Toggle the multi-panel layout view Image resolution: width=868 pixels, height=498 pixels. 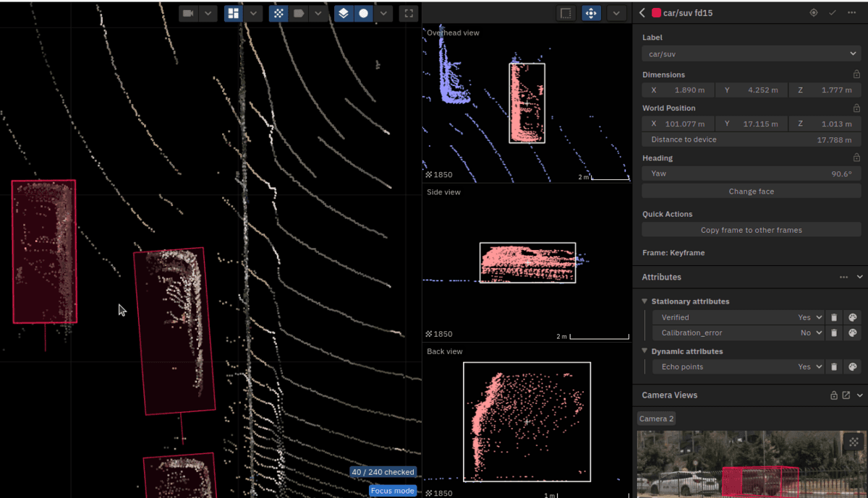click(x=233, y=13)
